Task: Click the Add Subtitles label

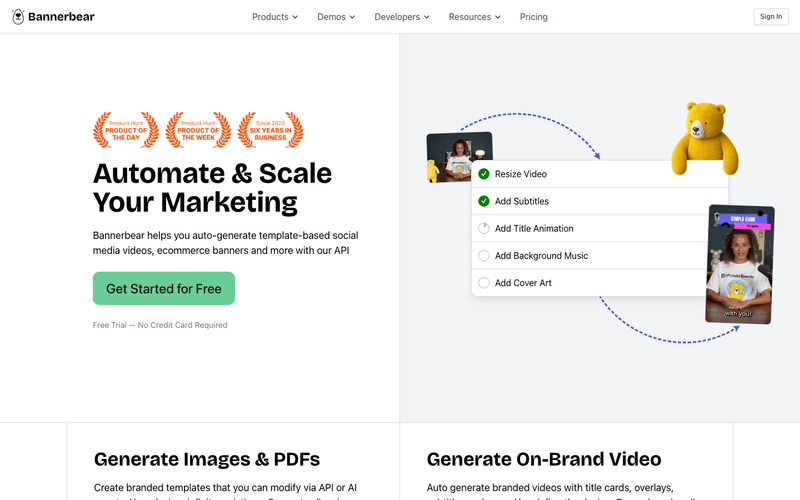Action: (521, 201)
